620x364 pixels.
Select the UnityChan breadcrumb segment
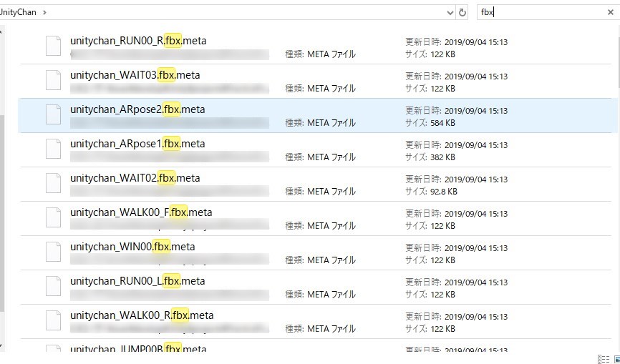[x=17, y=12]
